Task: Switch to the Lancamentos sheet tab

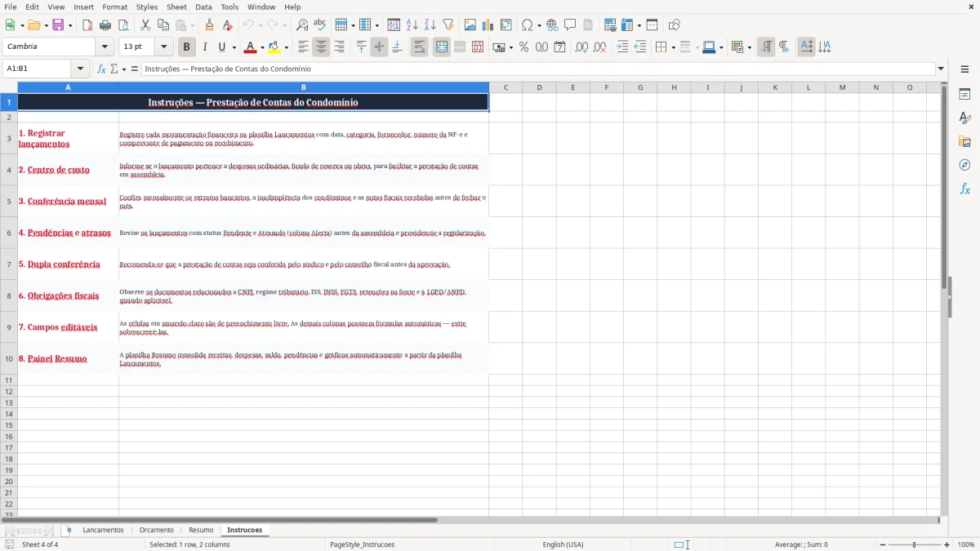Action: click(103, 531)
